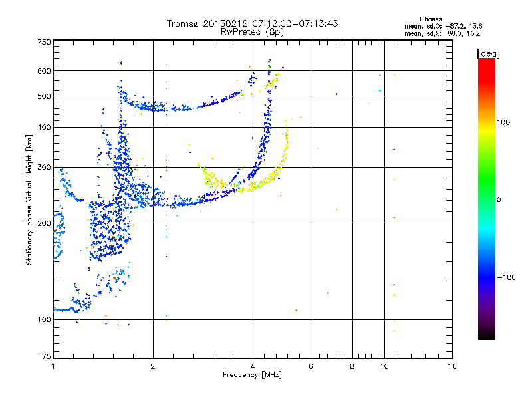Click the rainbow phase colorbar

(x=487, y=198)
